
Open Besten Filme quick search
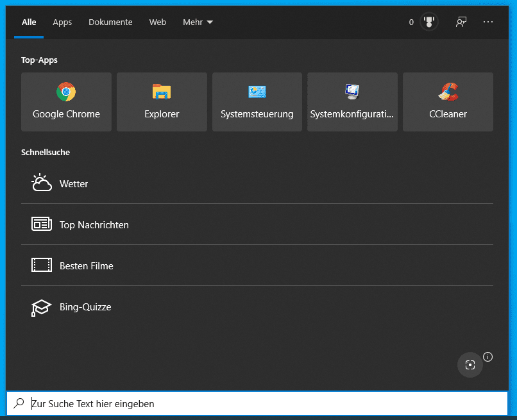pyautogui.click(x=257, y=265)
